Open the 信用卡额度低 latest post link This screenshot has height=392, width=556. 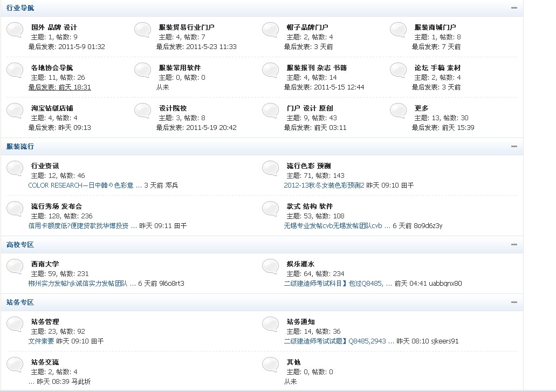(83, 226)
